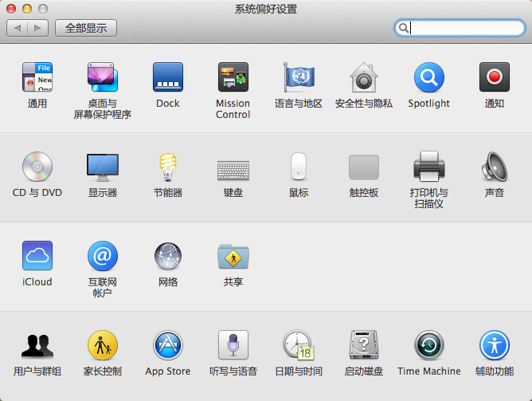This screenshot has height=401, width=532.
Task: Open 鼠标 (Mouse) preferences
Action: [299, 166]
